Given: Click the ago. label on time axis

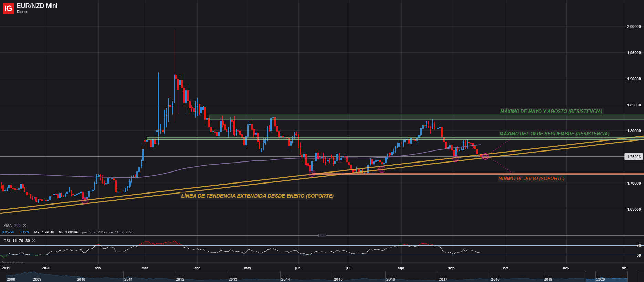Looking at the screenshot, I should pos(401,268).
